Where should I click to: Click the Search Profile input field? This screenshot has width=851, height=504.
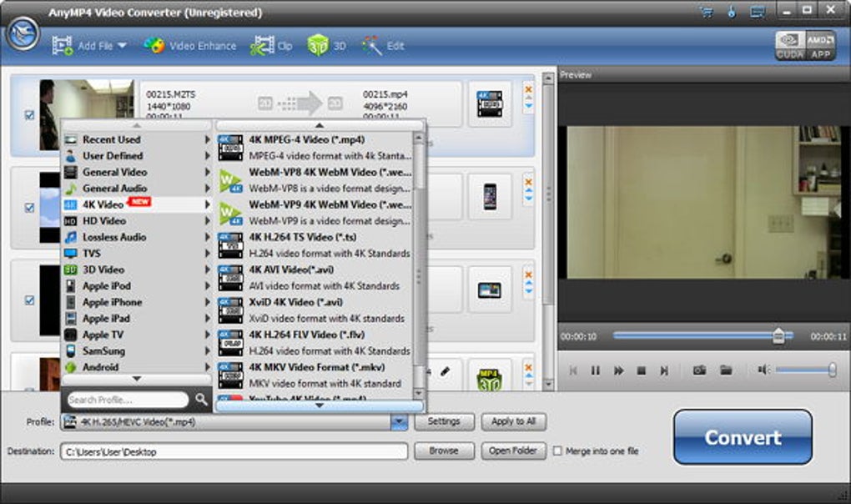click(x=128, y=400)
